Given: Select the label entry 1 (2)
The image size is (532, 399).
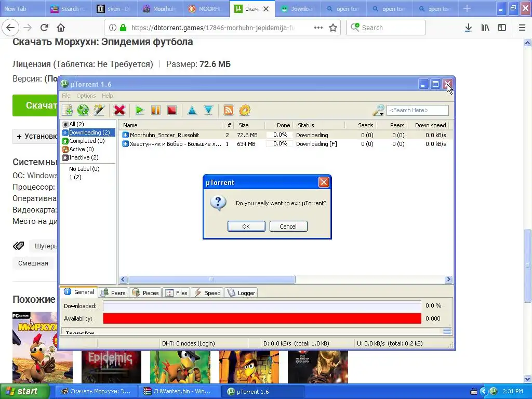Looking at the screenshot, I should tap(75, 177).
